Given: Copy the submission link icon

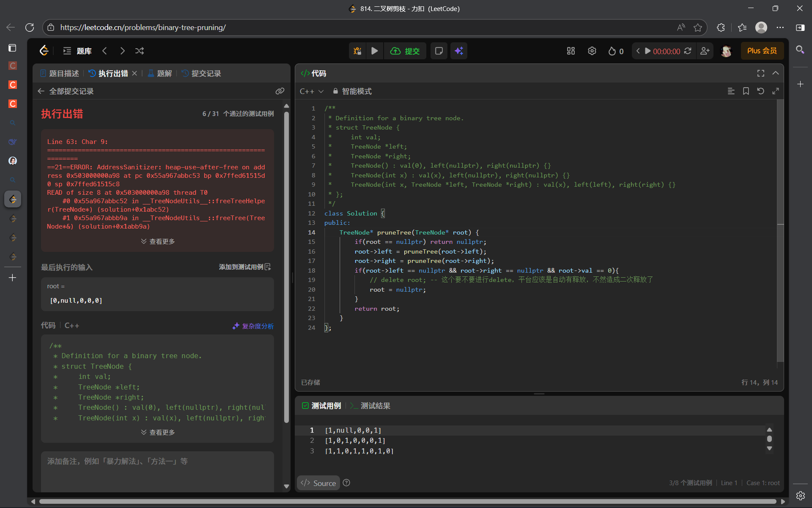Looking at the screenshot, I should pyautogui.click(x=280, y=91).
